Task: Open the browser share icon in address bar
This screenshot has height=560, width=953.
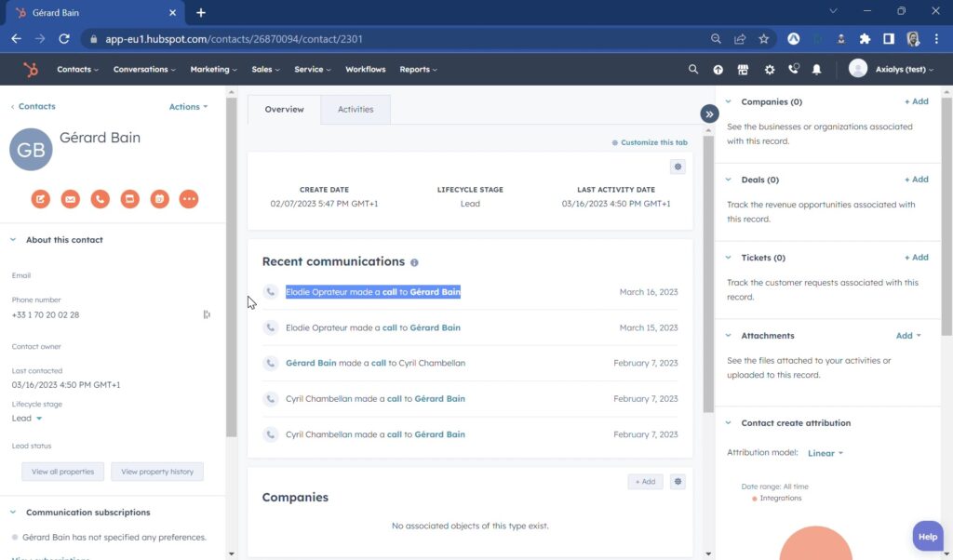Action: [740, 39]
